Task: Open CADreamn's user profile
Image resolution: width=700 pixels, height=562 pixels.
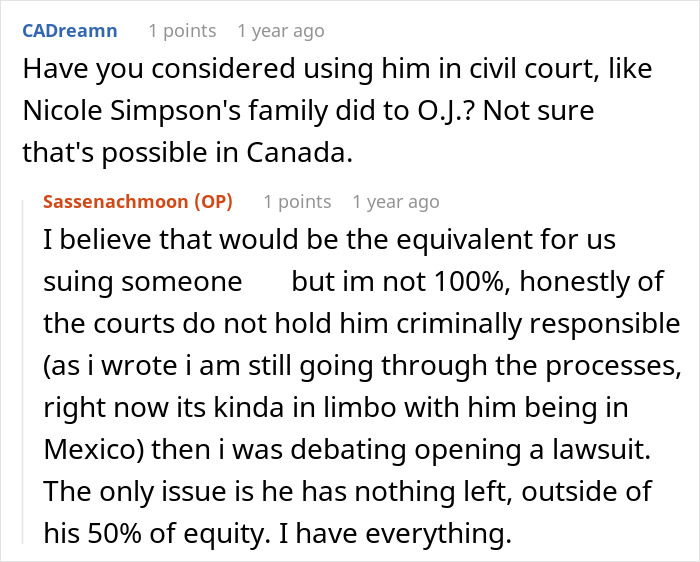Action: (69, 31)
